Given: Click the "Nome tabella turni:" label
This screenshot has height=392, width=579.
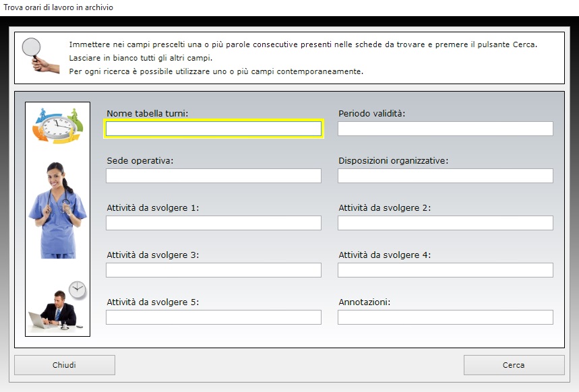Looking at the screenshot, I should (x=148, y=114).
